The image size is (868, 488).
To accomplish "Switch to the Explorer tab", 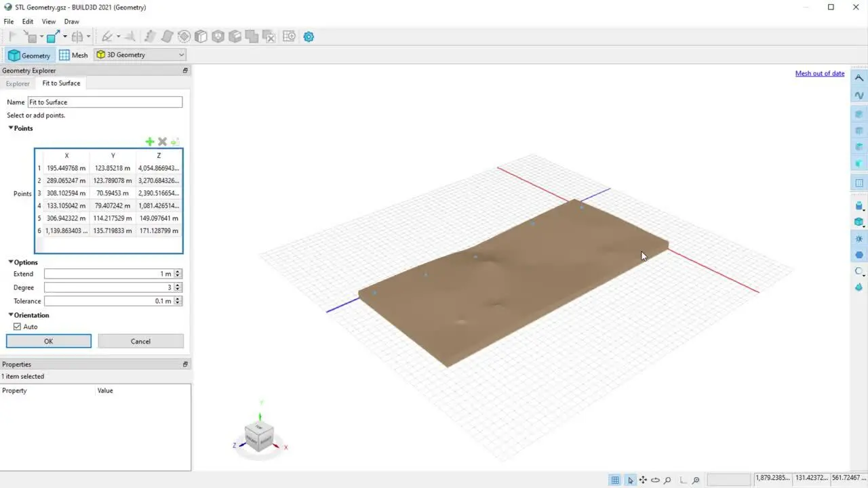I will pos(18,83).
